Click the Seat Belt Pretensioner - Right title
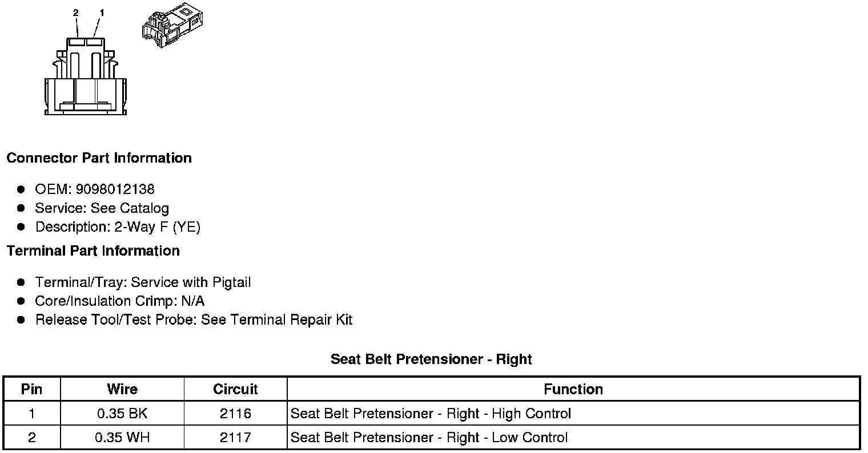The height and width of the screenshot is (453, 868). click(431, 359)
